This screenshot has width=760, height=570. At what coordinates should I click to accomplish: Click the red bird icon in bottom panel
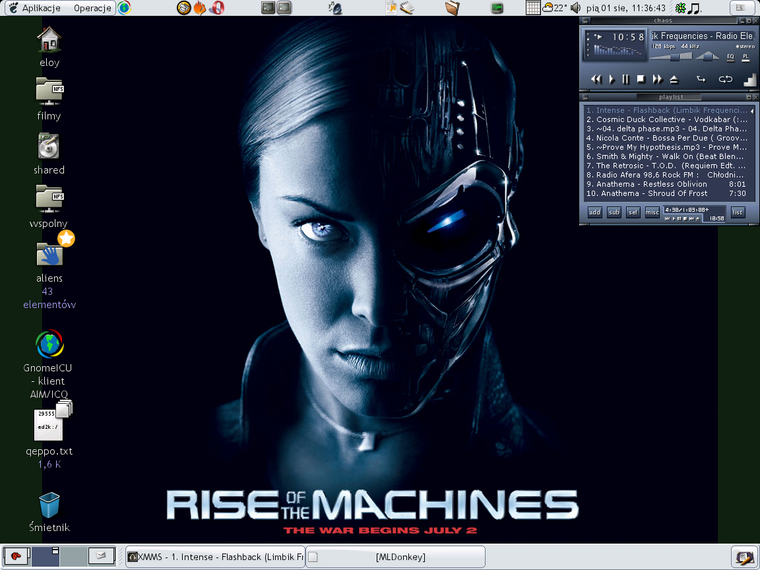[16, 556]
